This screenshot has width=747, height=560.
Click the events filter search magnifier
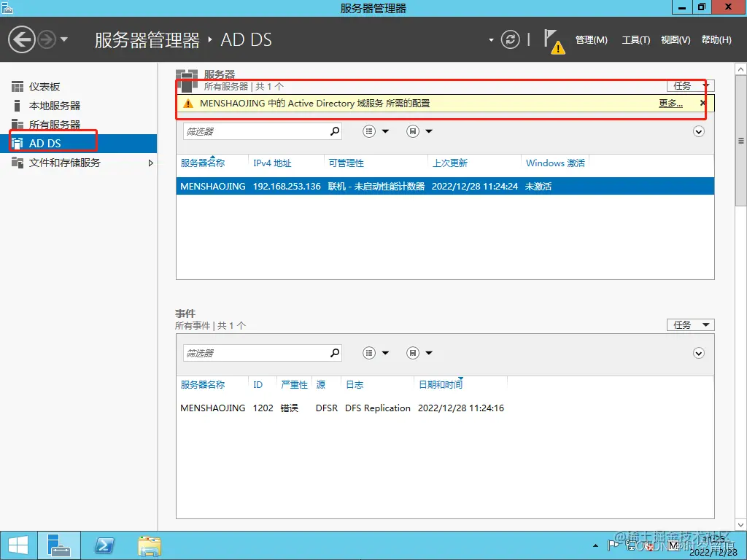coord(335,353)
